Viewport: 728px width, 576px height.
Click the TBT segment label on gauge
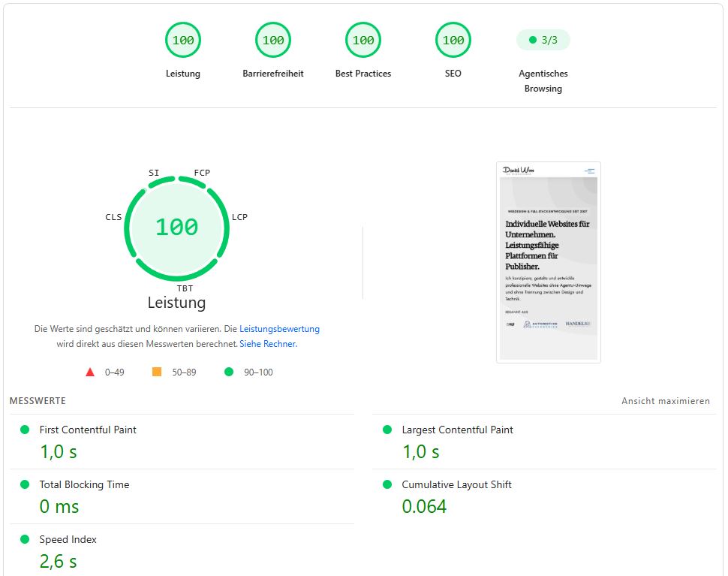(185, 288)
